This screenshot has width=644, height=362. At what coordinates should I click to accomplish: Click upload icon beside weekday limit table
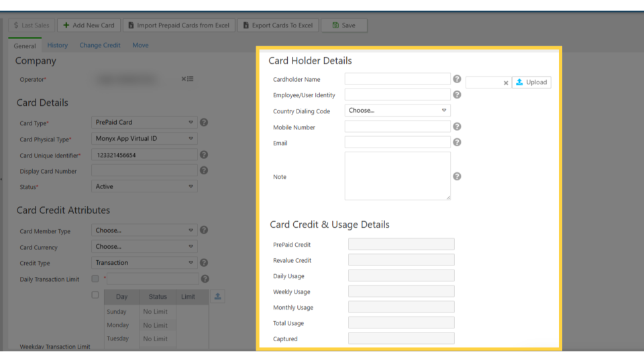[217, 296]
